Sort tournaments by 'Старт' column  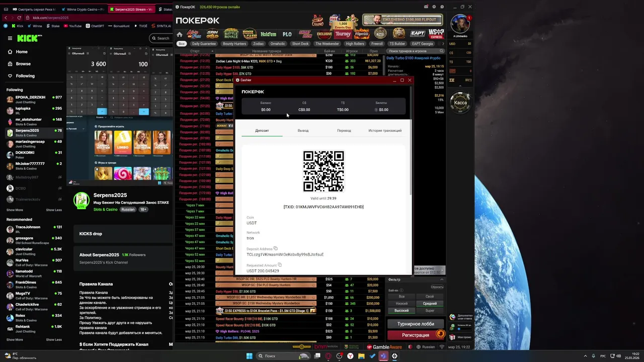[x=195, y=51]
